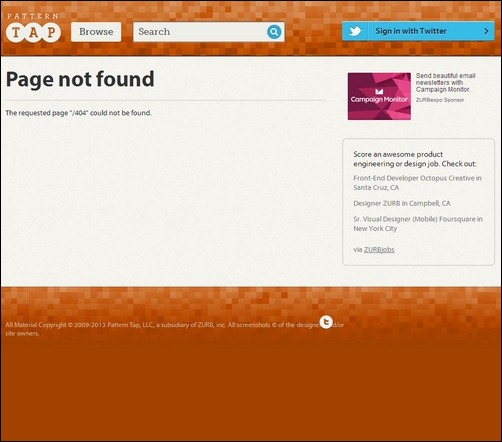Click inside the Search field
The height and width of the screenshot is (442, 502).
200,32
